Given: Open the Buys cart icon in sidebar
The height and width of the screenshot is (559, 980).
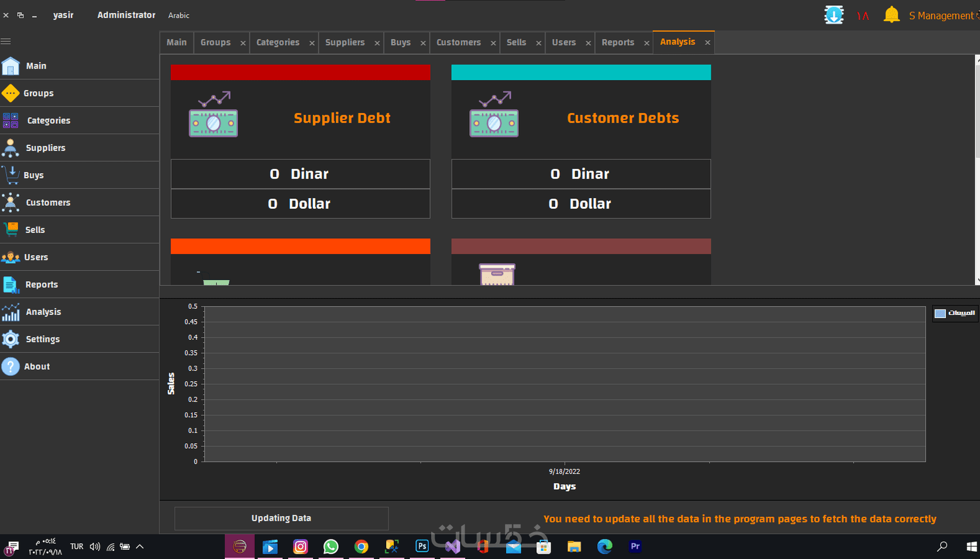Looking at the screenshot, I should (x=10, y=175).
